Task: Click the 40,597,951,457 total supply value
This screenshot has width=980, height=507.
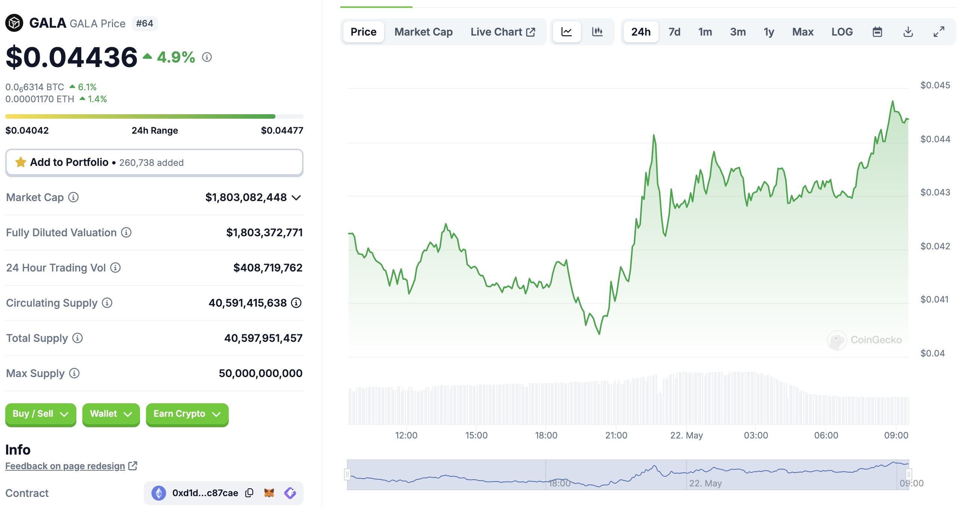Action: (263, 338)
